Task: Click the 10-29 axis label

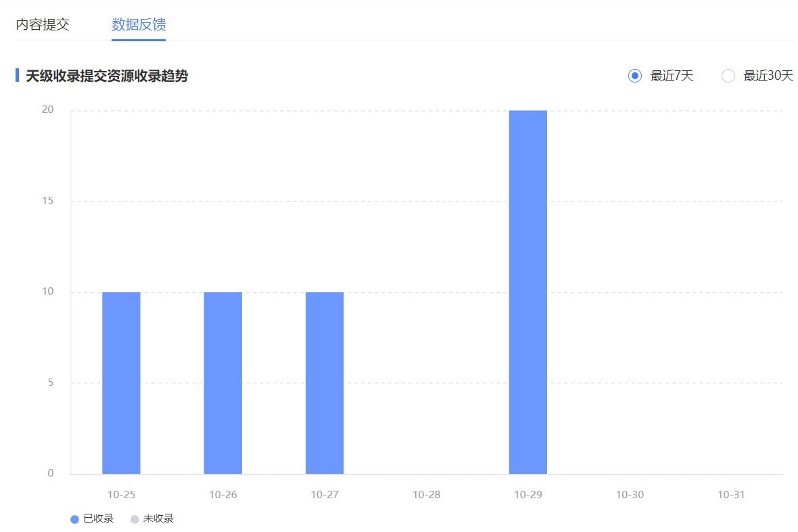Action: coord(527,494)
